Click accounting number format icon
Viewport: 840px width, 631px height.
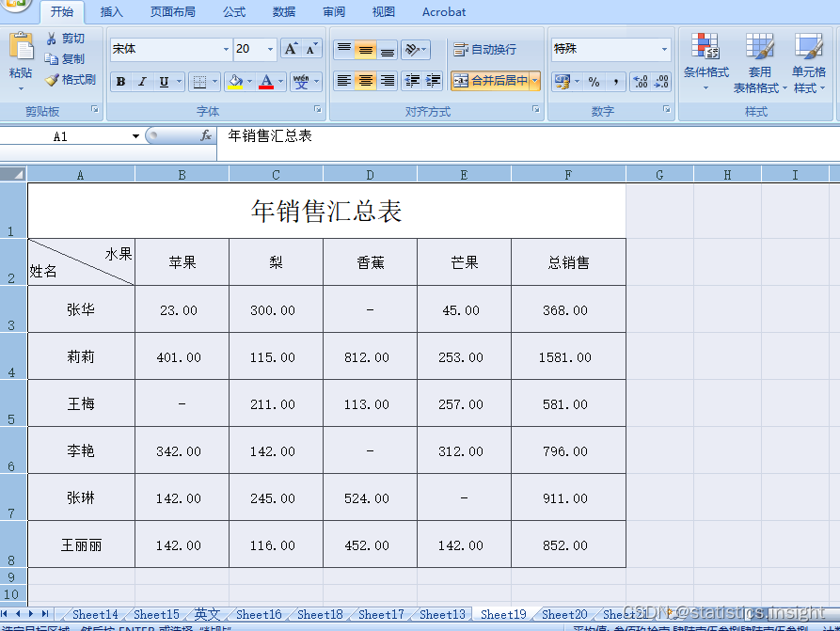point(563,82)
